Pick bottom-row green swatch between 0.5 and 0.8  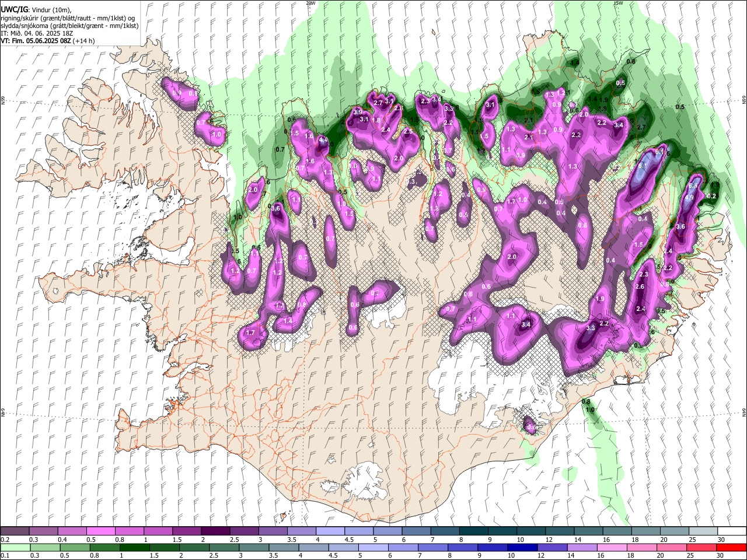point(74,547)
